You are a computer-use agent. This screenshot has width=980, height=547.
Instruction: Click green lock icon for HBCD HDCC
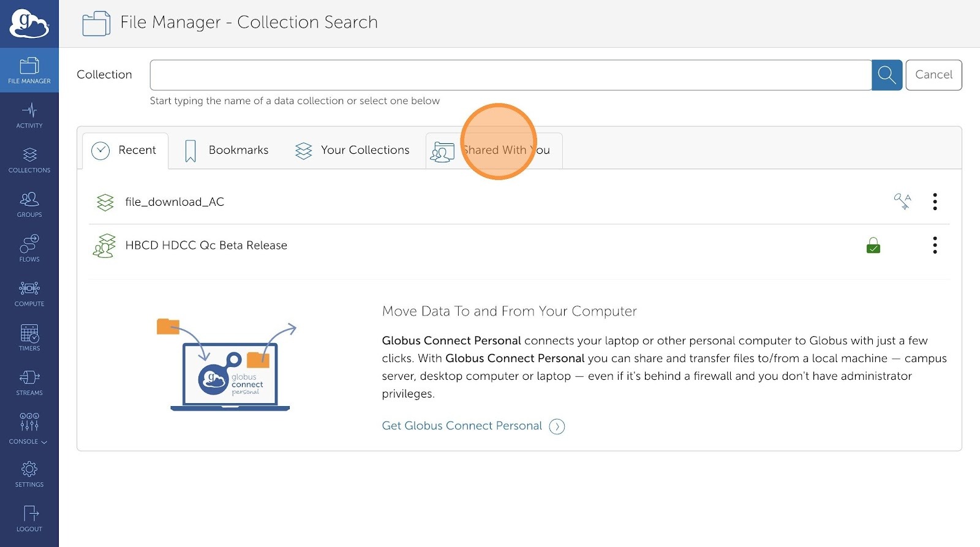[x=873, y=246]
